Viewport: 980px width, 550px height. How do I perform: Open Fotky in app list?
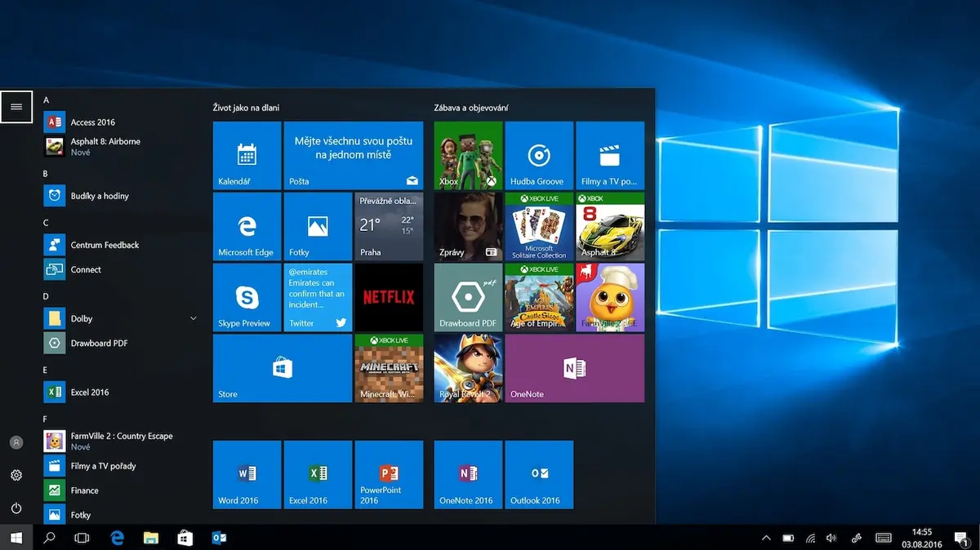120,515
